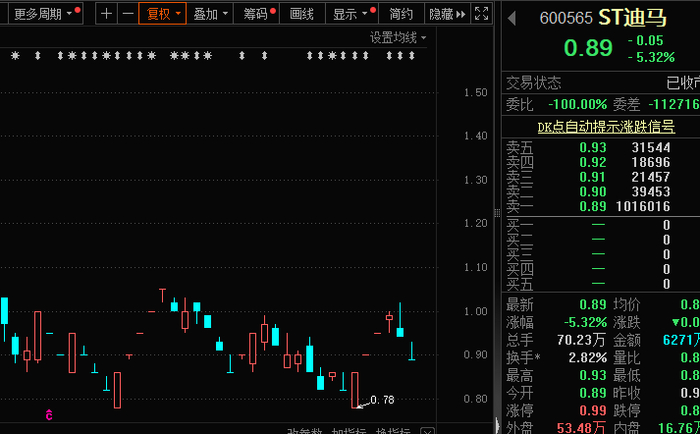This screenshot has width=700, height=434.
Task: Click the first snowflake event marker
Action: click(x=15, y=55)
